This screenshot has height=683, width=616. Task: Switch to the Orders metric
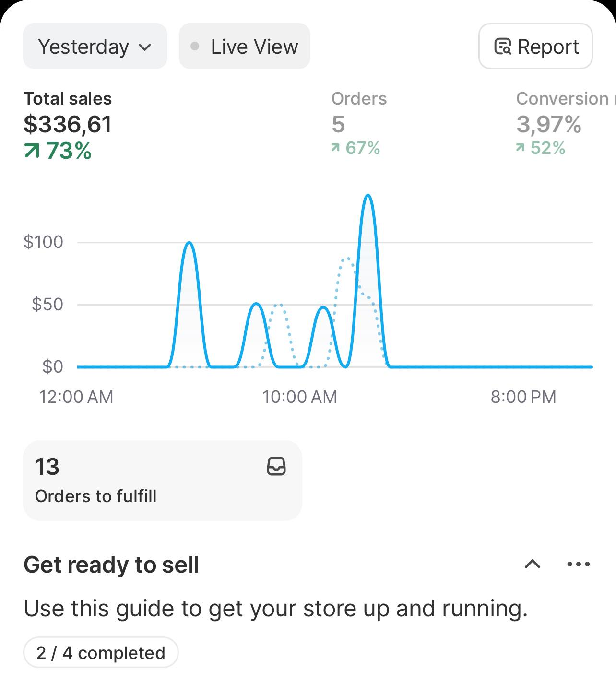tap(359, 123)
